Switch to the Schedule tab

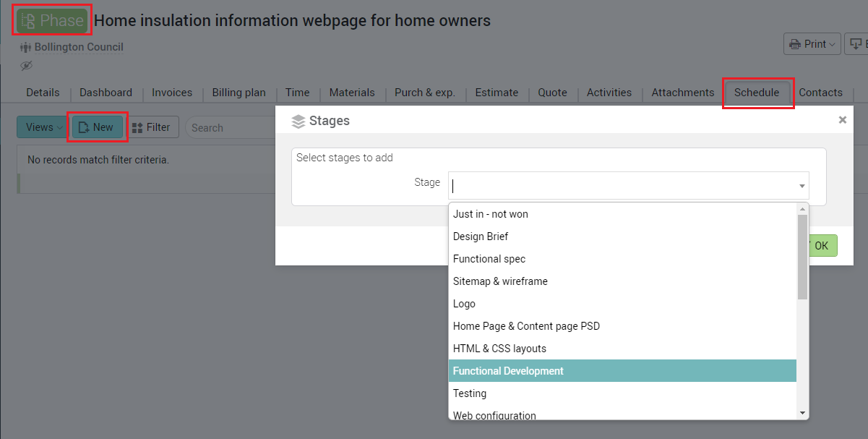click(757, 93)
